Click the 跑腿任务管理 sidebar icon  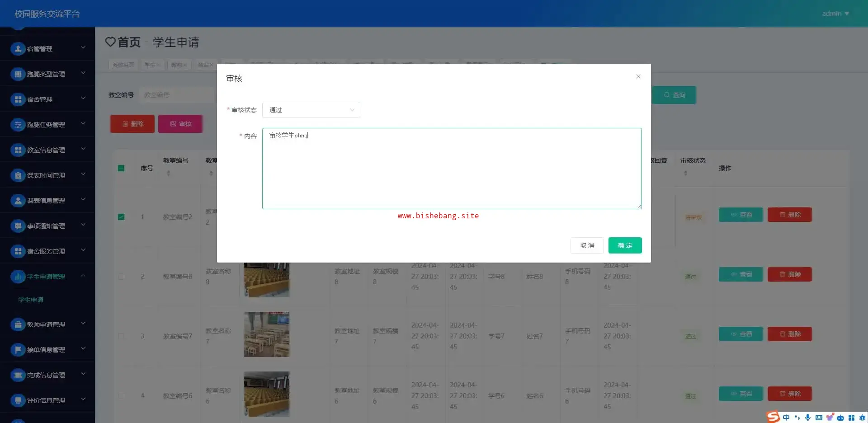(x=18, y=125)
